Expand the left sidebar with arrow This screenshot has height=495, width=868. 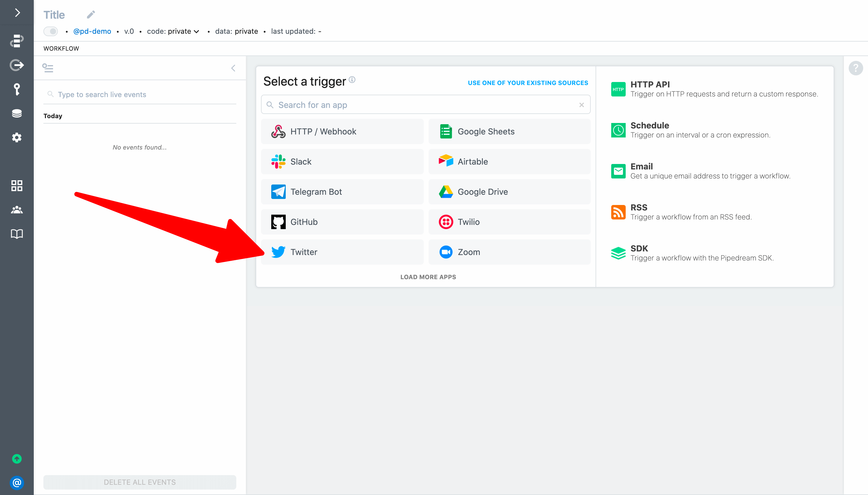(x=17, y=13)
